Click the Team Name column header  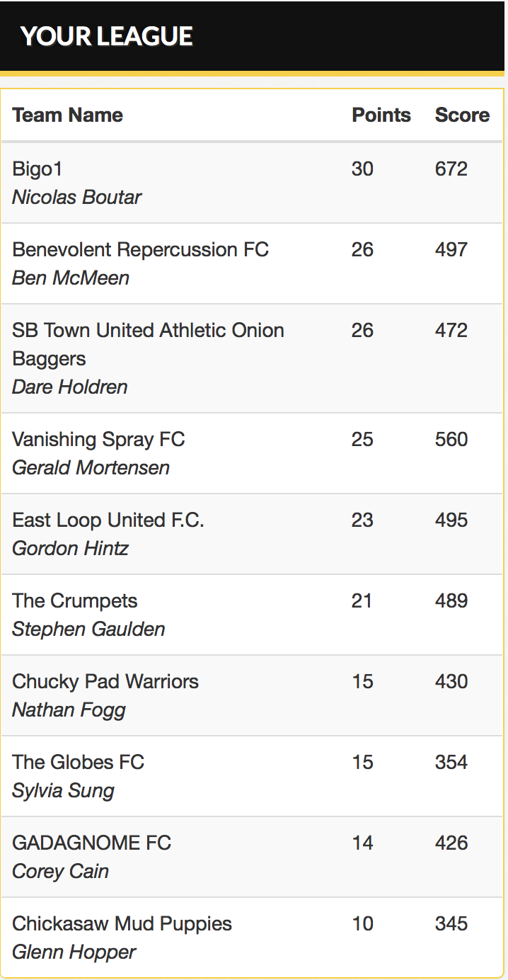pyautogui.click(x=67, y=115)
